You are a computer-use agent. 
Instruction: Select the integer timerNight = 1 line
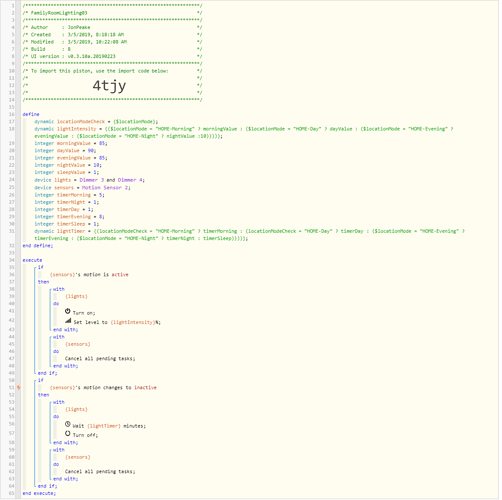click(x=67, y=203)
